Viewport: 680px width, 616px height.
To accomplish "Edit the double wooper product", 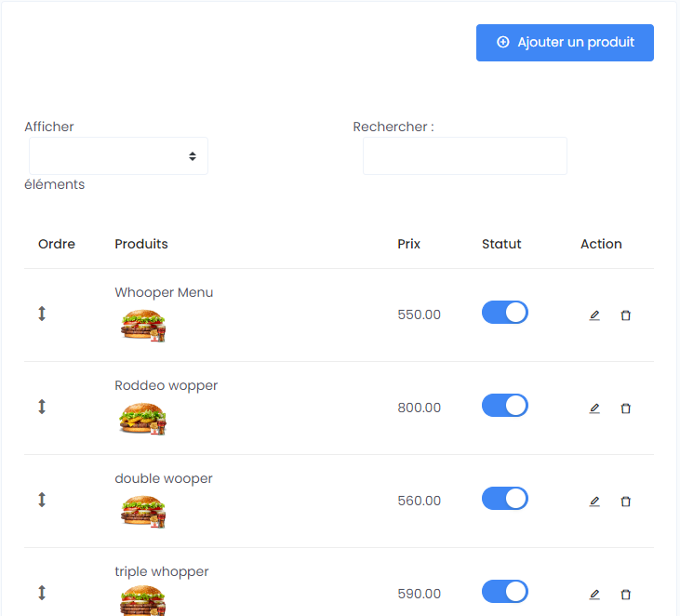I will [x=594, y=502].
